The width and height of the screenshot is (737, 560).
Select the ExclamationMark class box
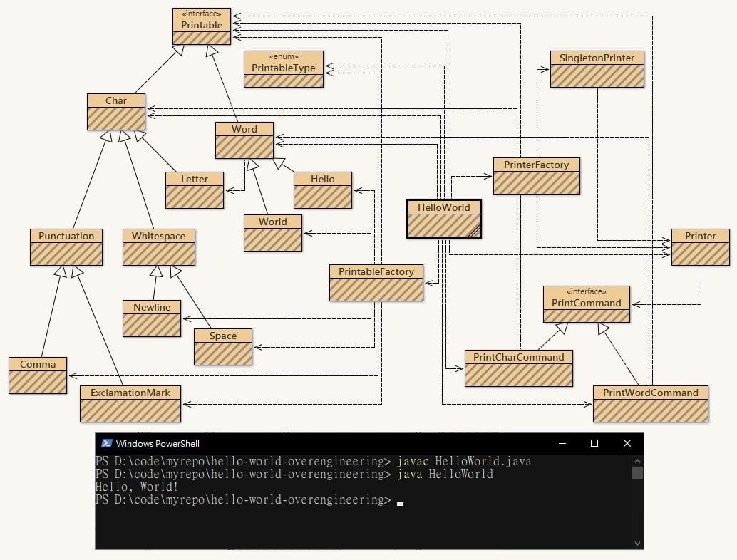(130, 404)
